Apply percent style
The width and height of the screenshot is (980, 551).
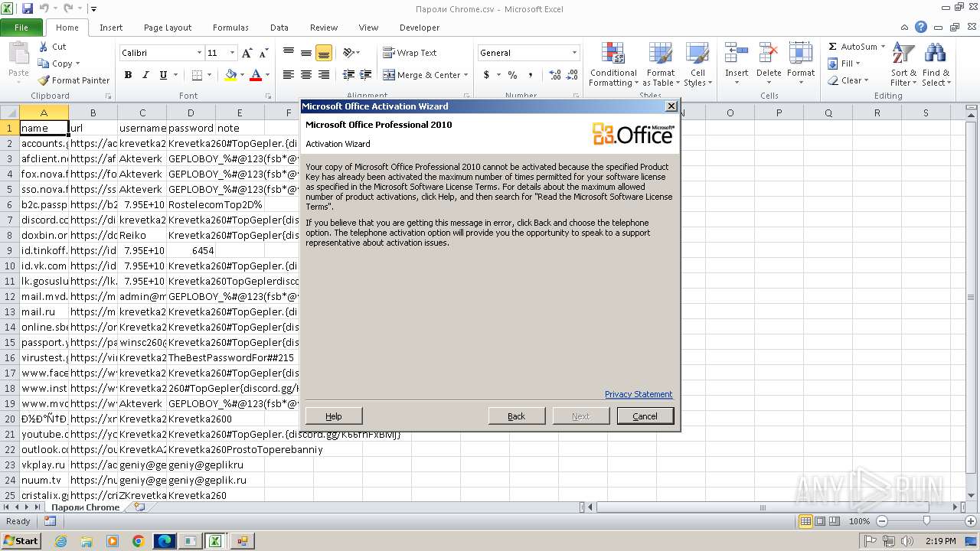point(512,75)
